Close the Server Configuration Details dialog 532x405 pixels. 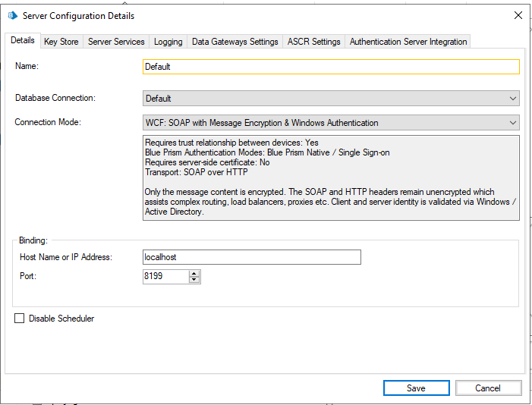pos(518,15)
